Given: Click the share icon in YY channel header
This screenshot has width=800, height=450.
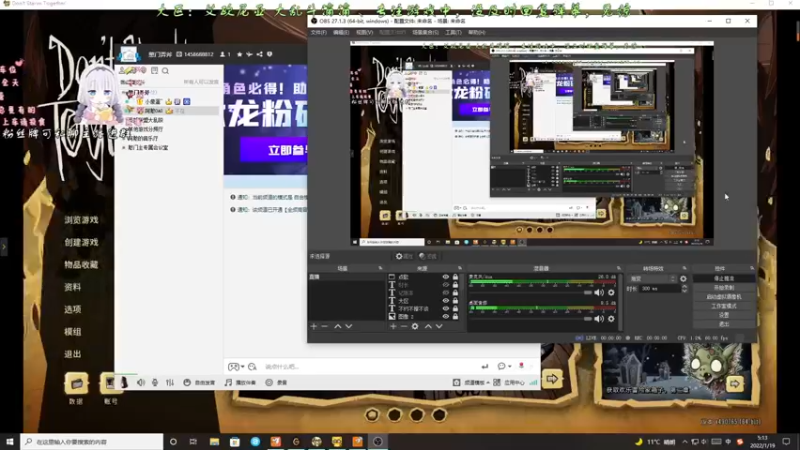Looking at the screenshot, I should click(260, 54).
